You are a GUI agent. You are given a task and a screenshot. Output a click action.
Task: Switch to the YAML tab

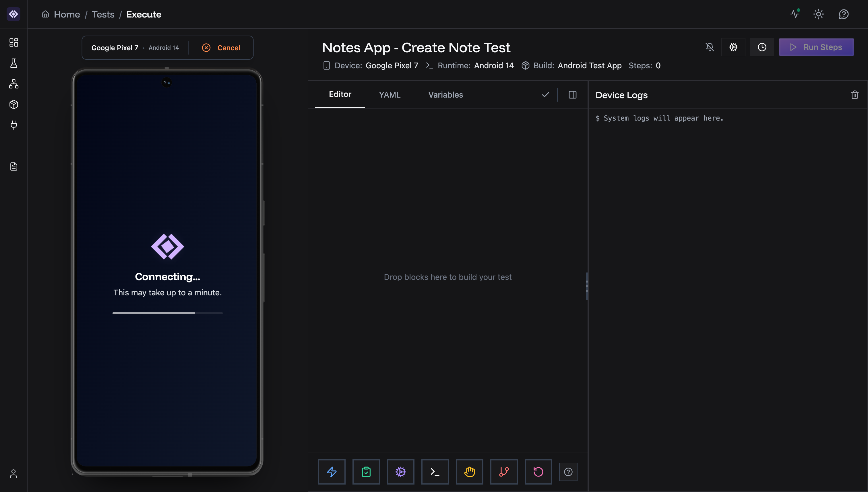390,95
